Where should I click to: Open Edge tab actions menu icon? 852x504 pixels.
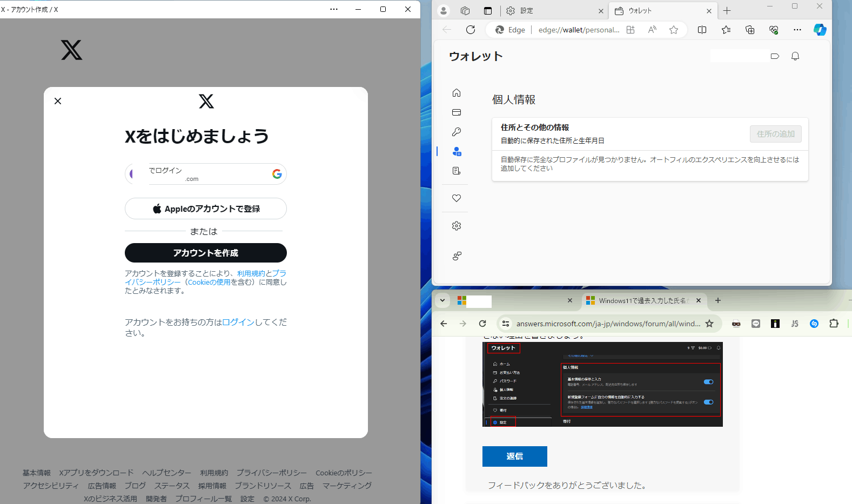point(488,10)
